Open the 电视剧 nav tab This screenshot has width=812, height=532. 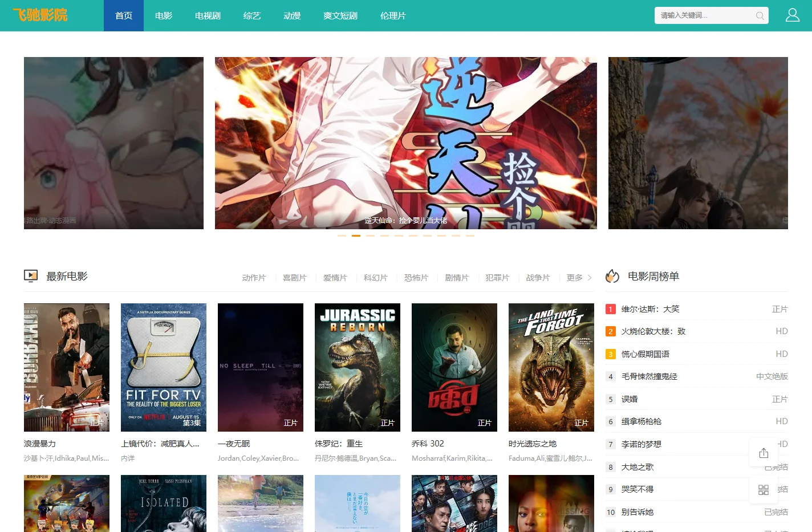[208, 15]
